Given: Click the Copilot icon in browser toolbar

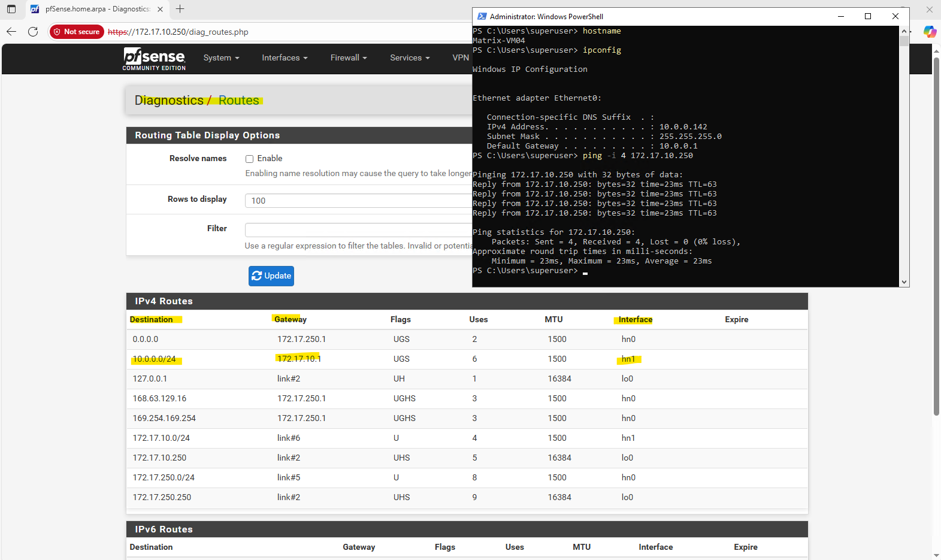Looking at the screenshot, I should tap(929, 32).
